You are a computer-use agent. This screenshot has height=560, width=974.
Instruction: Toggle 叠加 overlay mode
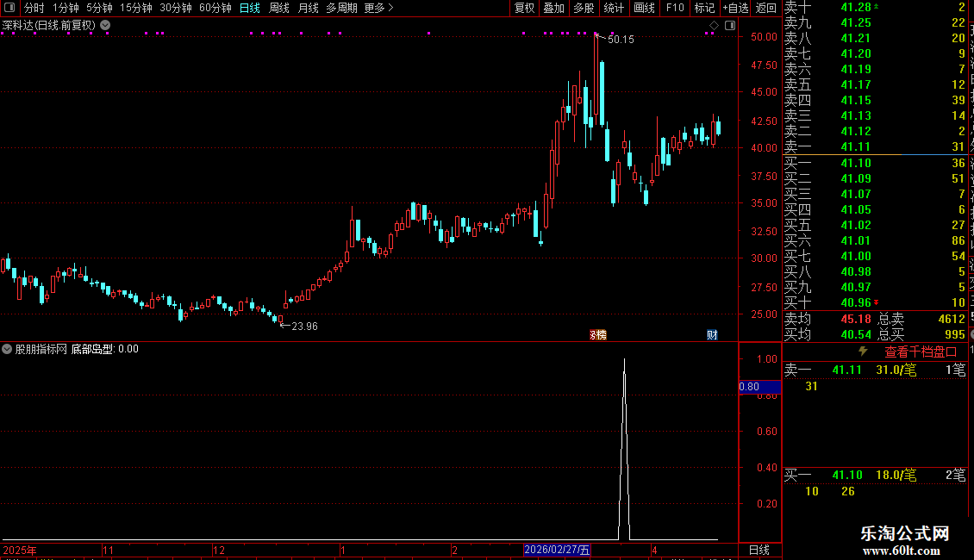554,8
